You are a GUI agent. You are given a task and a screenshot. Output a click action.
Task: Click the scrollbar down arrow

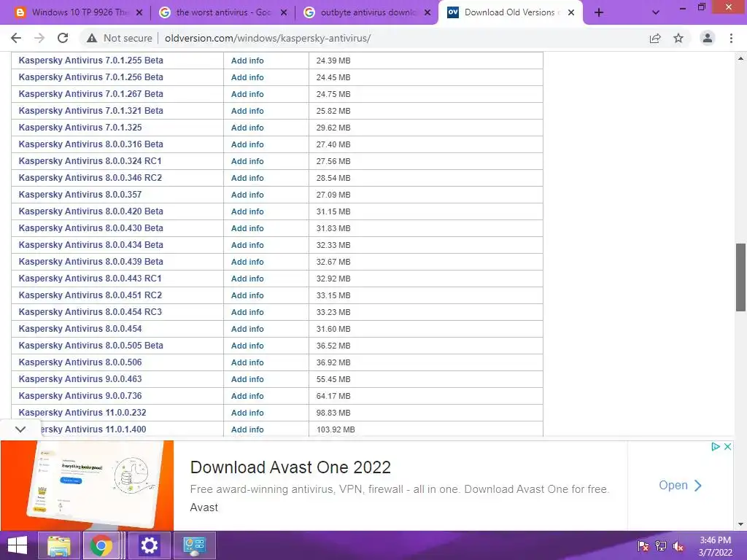pos(740,524)
